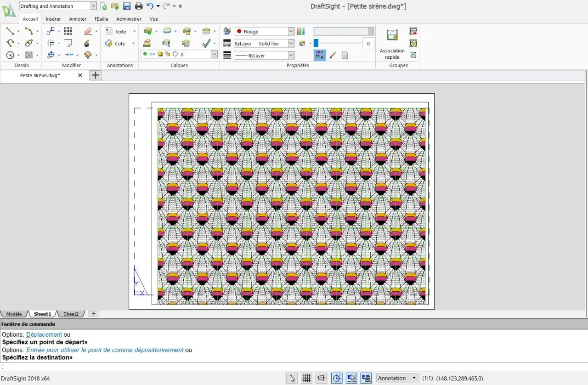Click the Cote dimension button
The height and width of the screenshot is (385, 588).
(115, 43)
